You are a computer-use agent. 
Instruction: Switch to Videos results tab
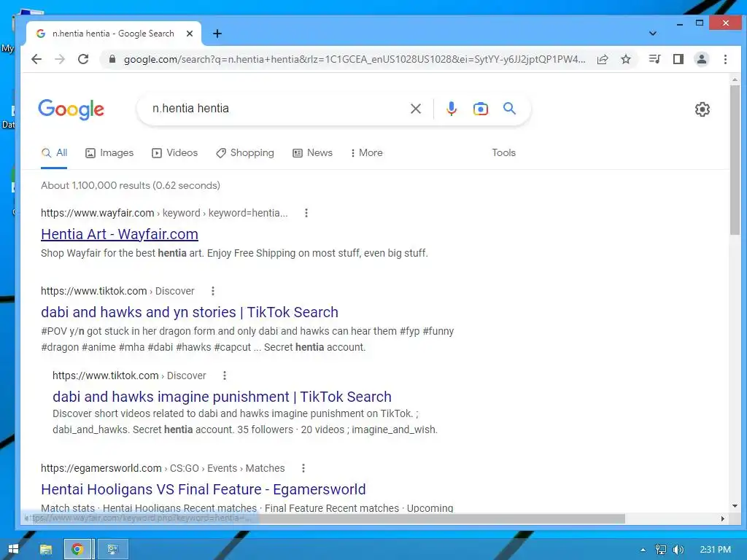click(x=175, y=153)
